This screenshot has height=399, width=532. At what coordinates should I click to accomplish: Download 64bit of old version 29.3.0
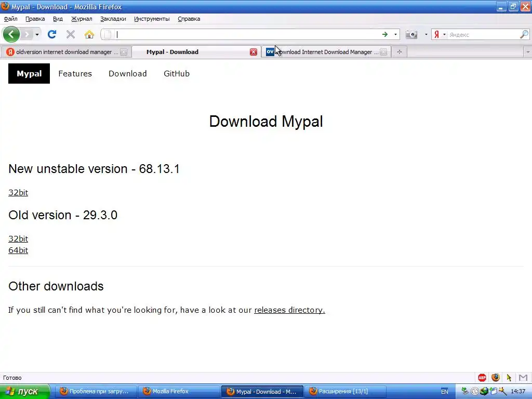(18, 250)
